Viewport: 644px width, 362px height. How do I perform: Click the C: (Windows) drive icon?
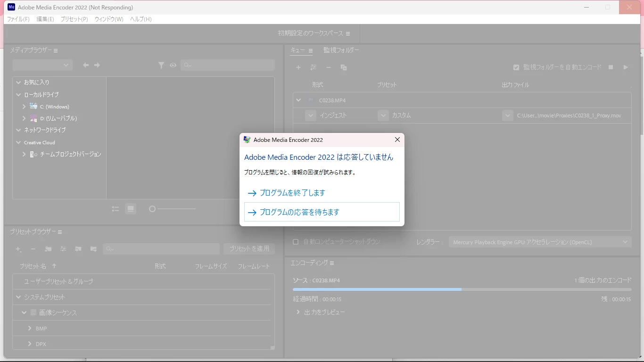[33, 107]
